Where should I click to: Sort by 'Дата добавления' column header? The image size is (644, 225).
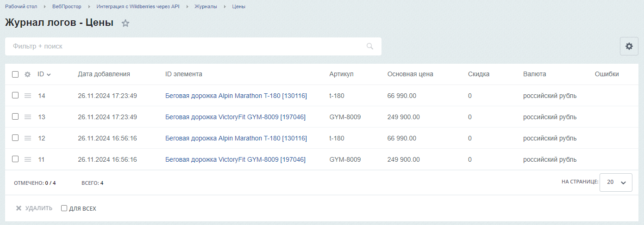click(x=104, y=74)
